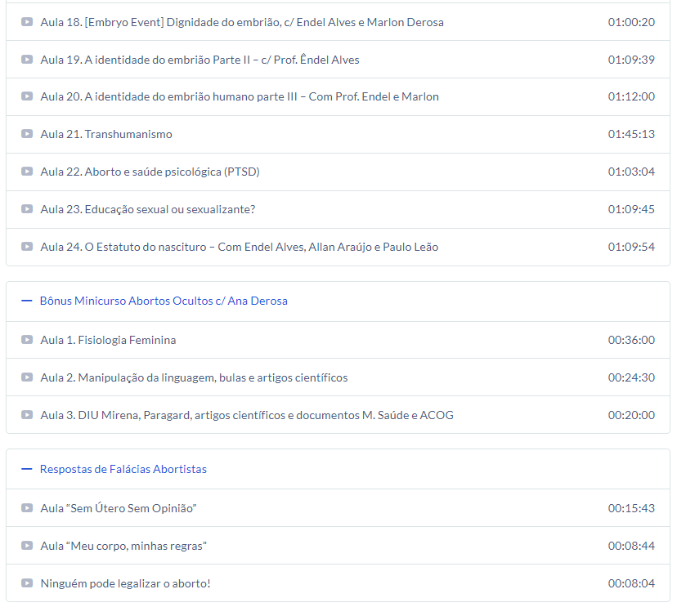
Task: Click video icon for Aula 1 Fisiologia Feminina
Action: click(x=27, y=340)
